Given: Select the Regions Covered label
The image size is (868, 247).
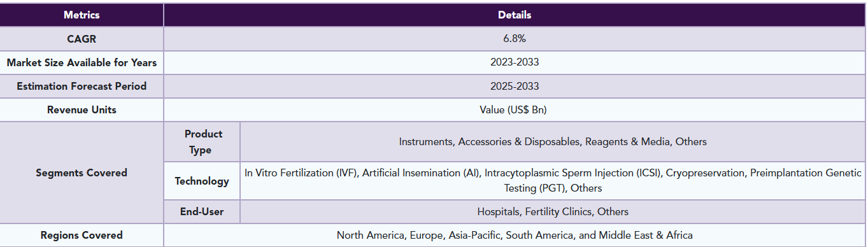Looking at the screenshot, I should [82, 235].
